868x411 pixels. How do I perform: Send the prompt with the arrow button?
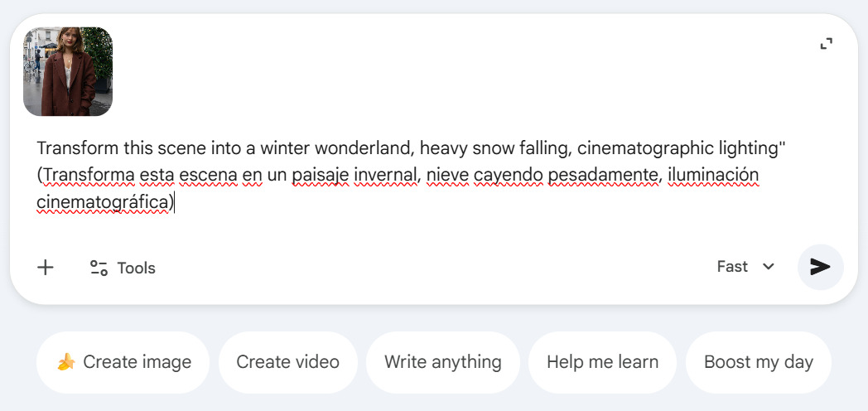click(820, 266)
